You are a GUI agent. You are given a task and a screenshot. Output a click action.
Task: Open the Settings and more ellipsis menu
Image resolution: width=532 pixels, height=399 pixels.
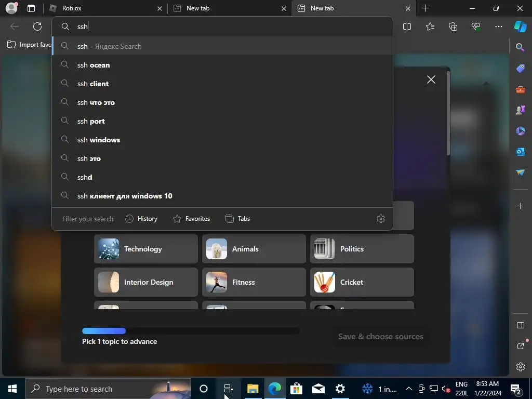tap(498, 26)
